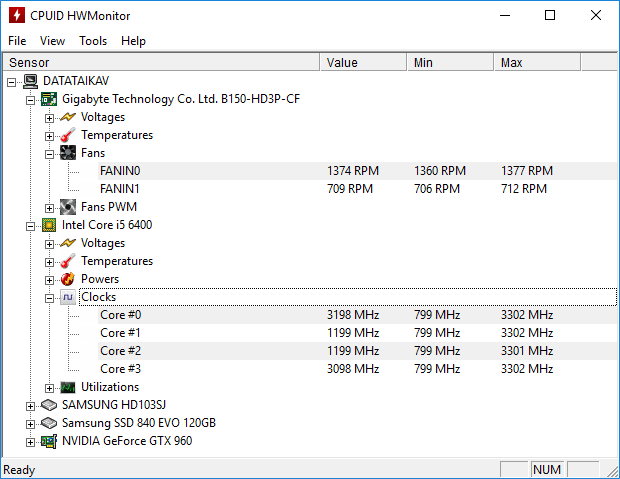This screenshot has height=479, width=620.
Task: Click the Min column header
Action: click(x=450, y=62)
